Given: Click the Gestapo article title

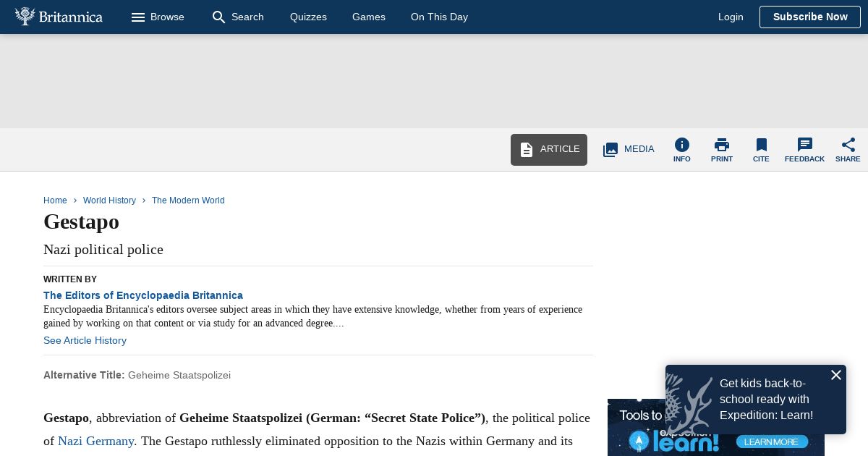Looking at the screenshot, I should point(81,221).
